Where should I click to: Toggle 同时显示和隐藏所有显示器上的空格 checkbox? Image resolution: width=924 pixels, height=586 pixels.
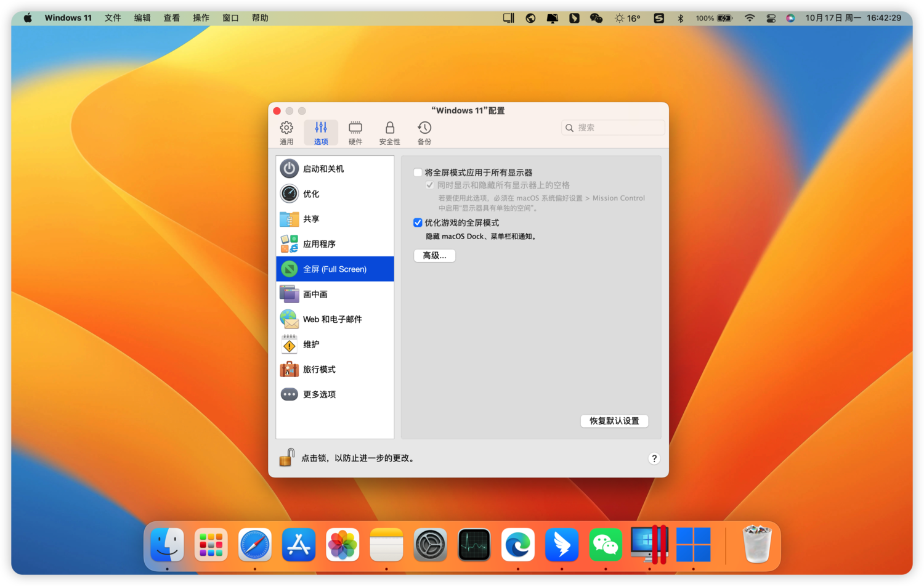pyautogui.click(x=430, y=185)
